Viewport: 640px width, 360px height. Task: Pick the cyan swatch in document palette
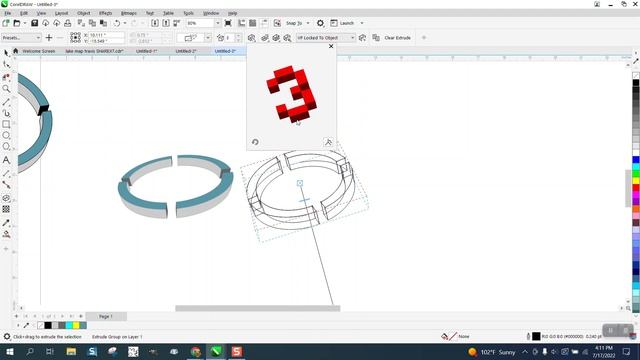[69, 325]
